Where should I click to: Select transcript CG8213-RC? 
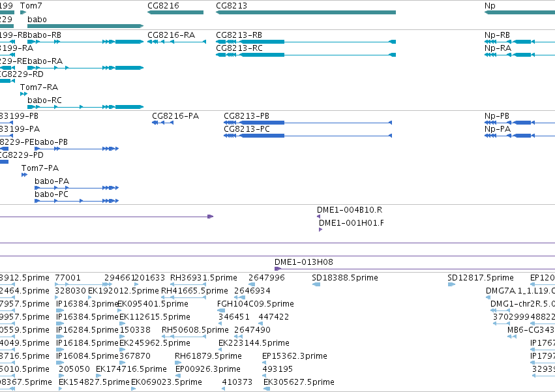point(306,55)
